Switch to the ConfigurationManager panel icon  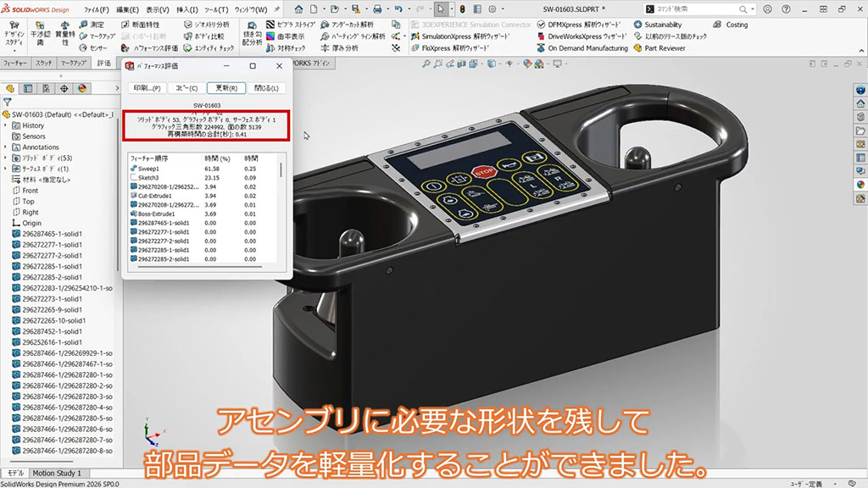click(46, 87)
